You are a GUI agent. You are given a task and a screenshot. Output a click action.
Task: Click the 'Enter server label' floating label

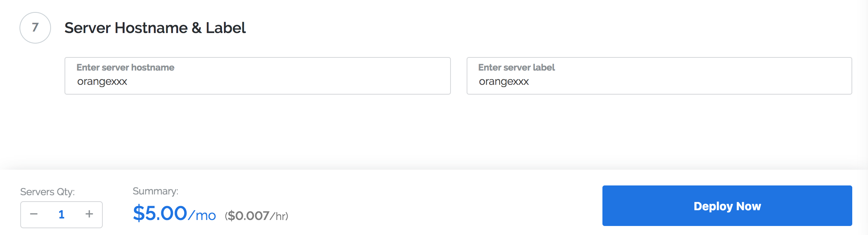517,68
